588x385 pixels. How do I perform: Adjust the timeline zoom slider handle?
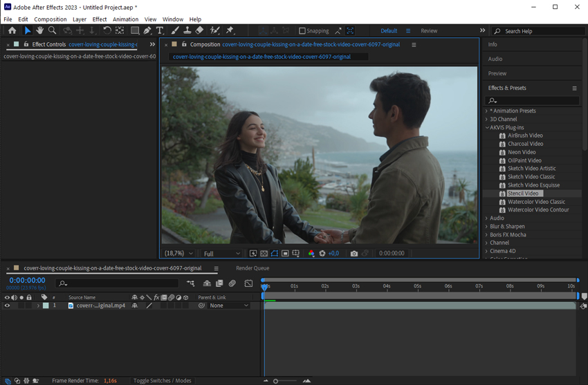click(x=275, y=381)
